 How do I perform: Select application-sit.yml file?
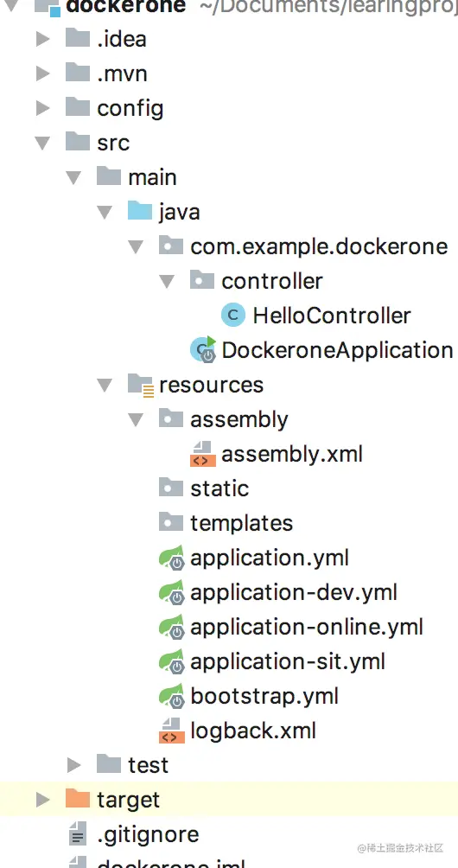coord(288,661)
